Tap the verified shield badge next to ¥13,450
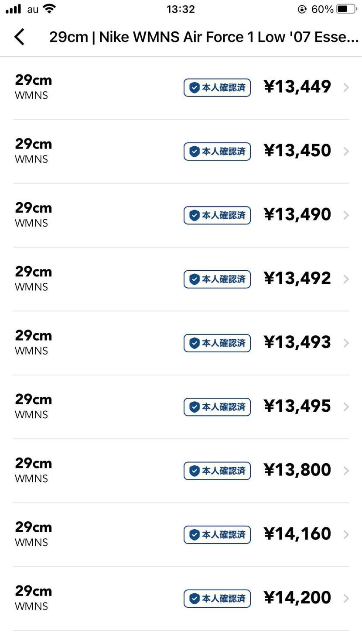The width and height of the screenshot is (362, 644). 217,152
